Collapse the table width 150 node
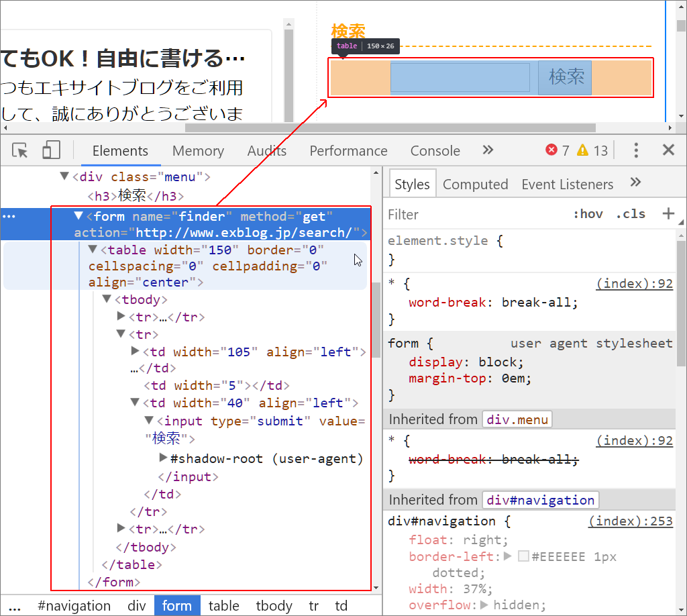 click(93, 250)
